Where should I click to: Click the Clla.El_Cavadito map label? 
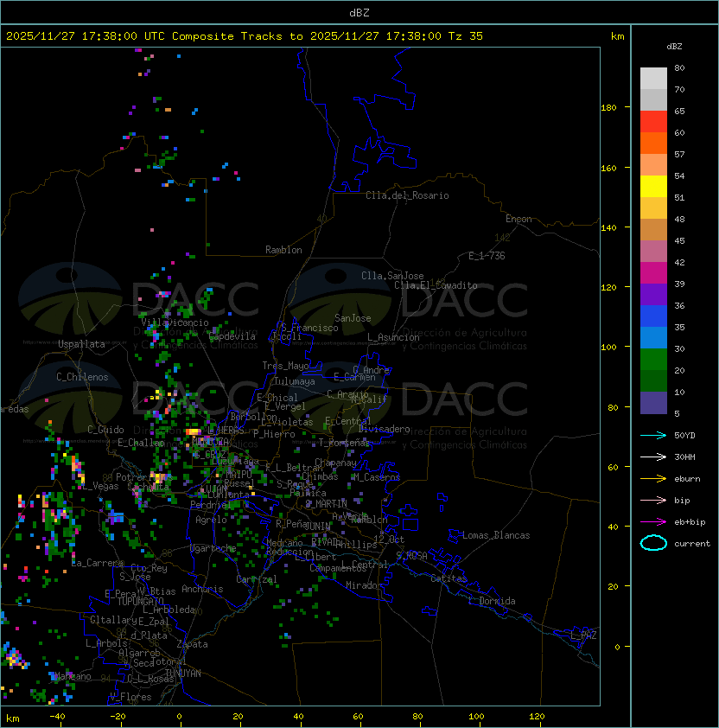(x=436, y=285)
